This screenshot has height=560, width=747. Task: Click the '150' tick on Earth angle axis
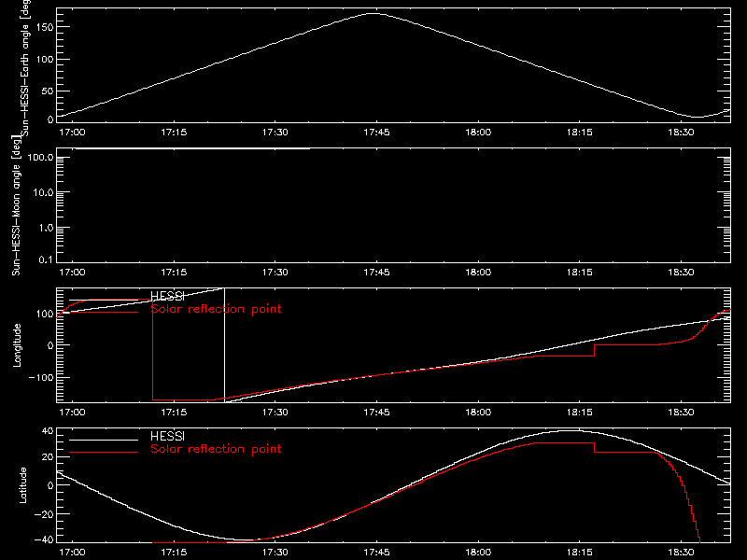(45, 27)
